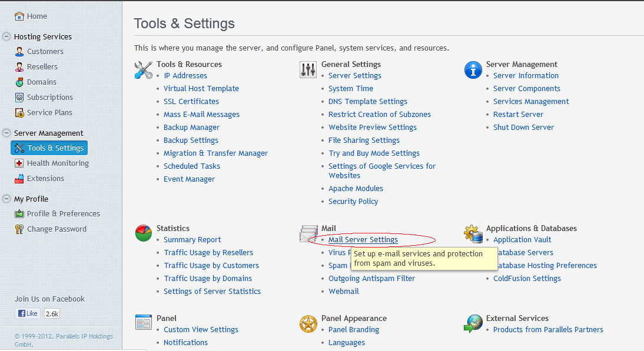Open Home in the sidebar
The height and width of the screenshot is (351, 644).
pyautogui.click(x=36, y=16)
